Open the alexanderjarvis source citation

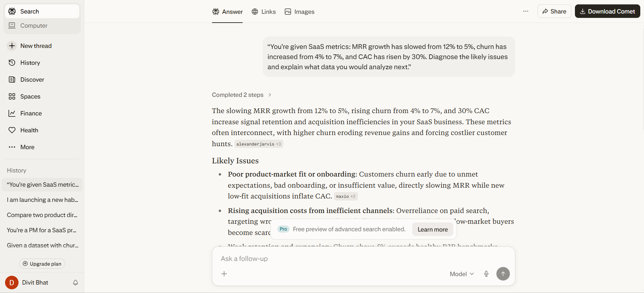click(x=258, y=144)
